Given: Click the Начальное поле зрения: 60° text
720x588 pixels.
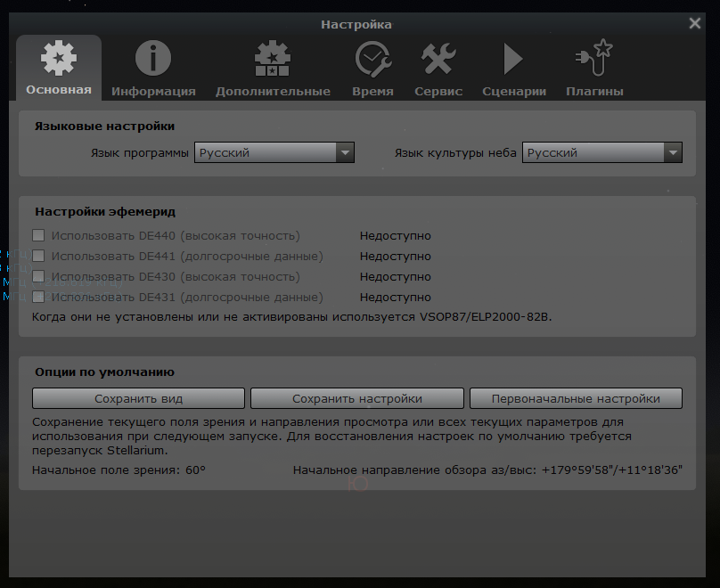Looking at the screenshot, I should pos(119,470).
